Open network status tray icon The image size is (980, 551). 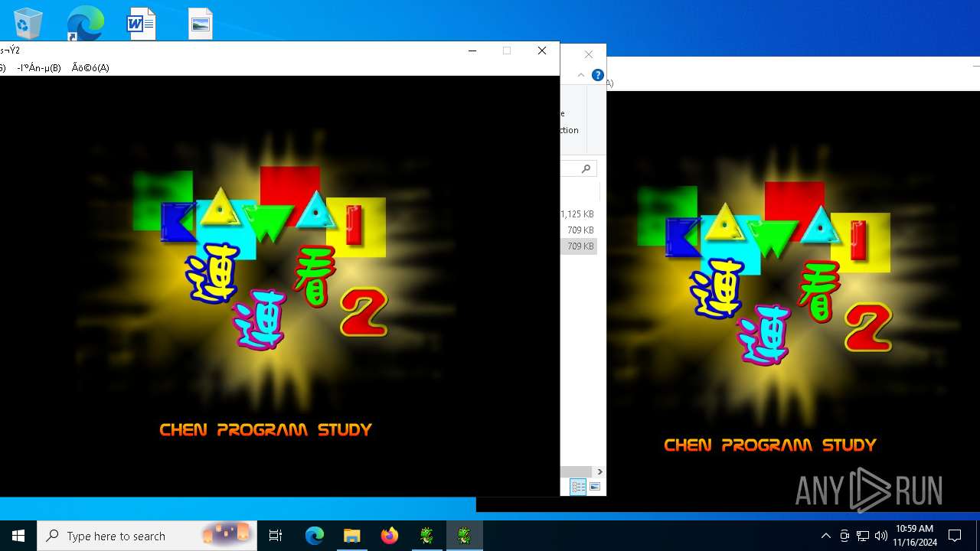click(863, 536)
